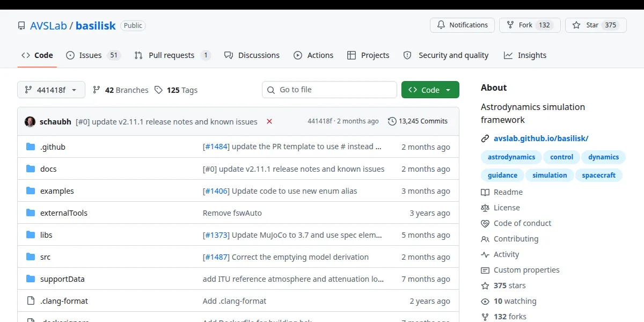644x322 pixels.
Task: Open the Actions tab
Action: (313, 55)
